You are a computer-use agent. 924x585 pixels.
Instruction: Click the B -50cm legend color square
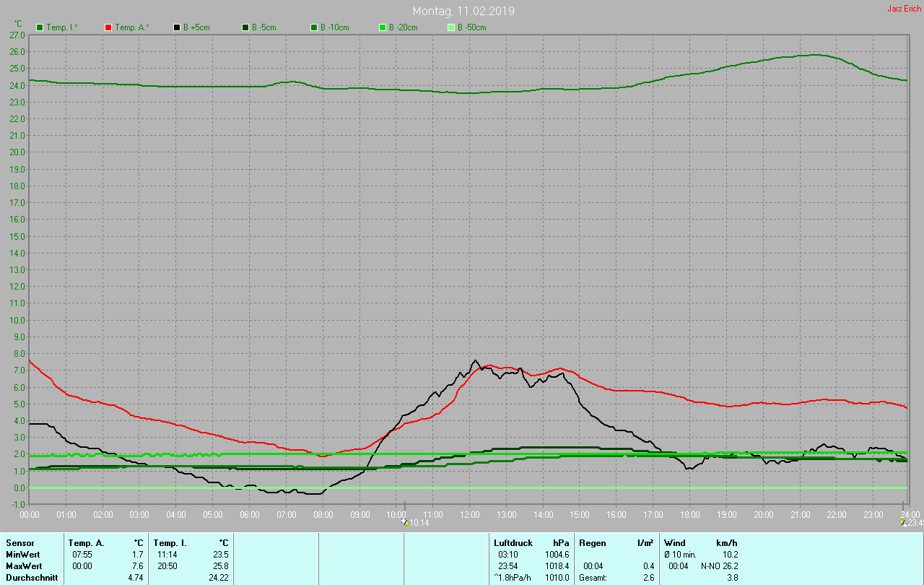(x=451, y=27)
